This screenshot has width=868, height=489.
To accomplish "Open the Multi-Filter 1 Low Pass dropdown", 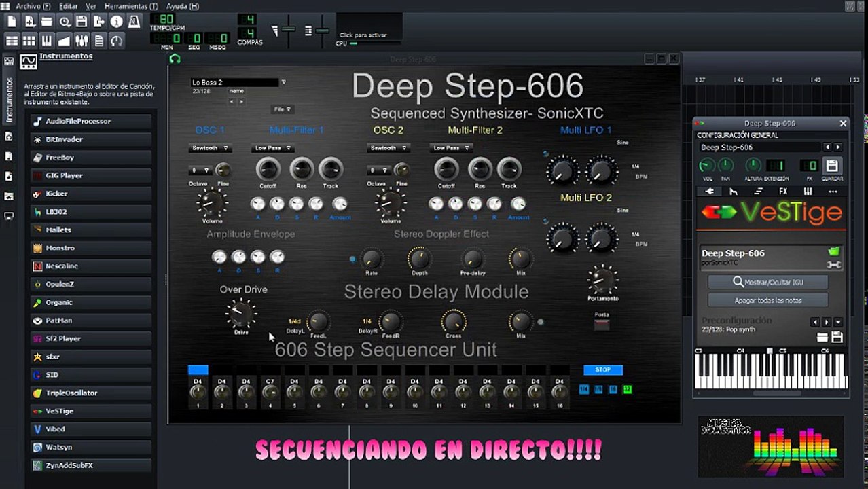I will [x=273, y=148].
